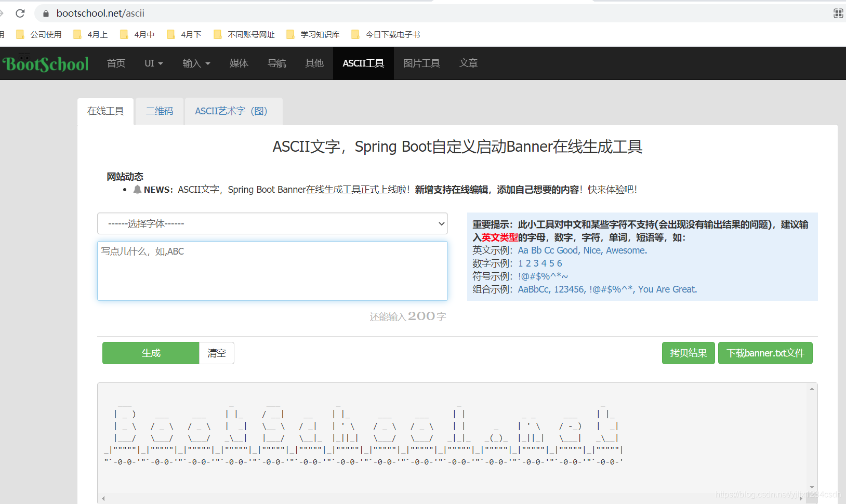Click the 清空 button
The image size is (846, 504).
217,353
